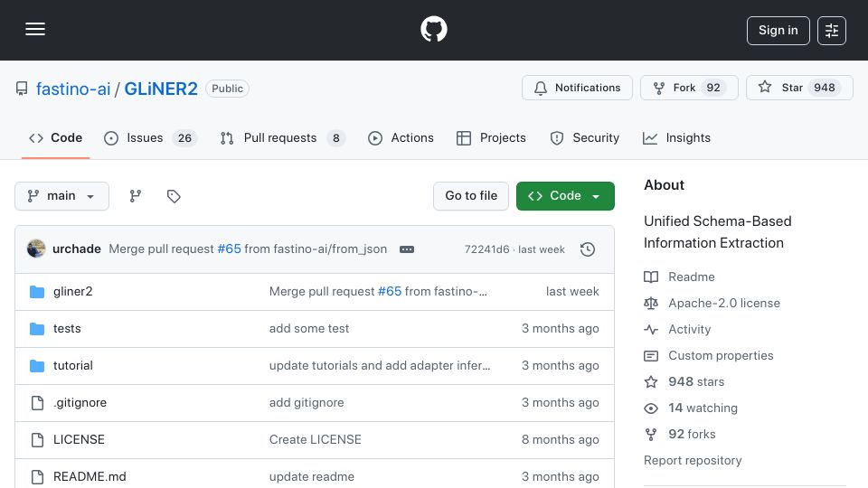Click gliner2 row's 'last week' timestamp
Screen dimensions: 868x488
572,292
